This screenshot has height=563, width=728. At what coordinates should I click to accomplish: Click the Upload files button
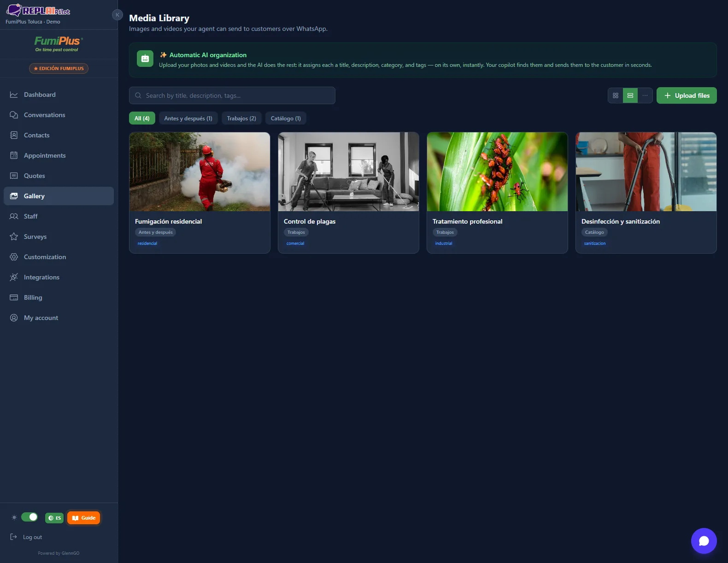pos(687,95)
